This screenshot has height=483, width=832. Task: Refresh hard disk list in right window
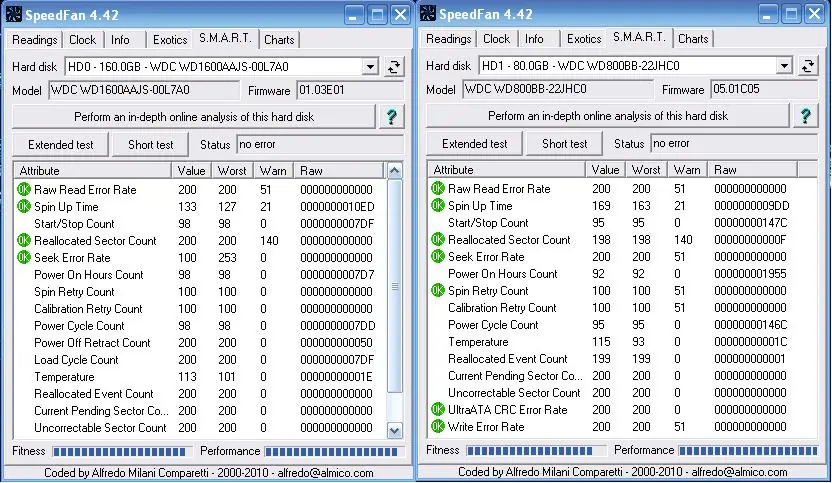pyautogui.click(x=808, y=66)
